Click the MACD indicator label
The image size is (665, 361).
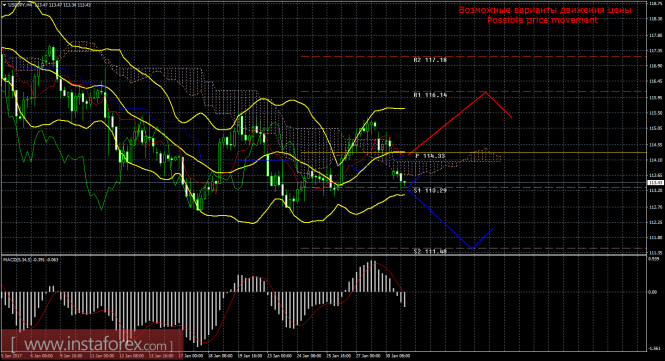point(31,259)
